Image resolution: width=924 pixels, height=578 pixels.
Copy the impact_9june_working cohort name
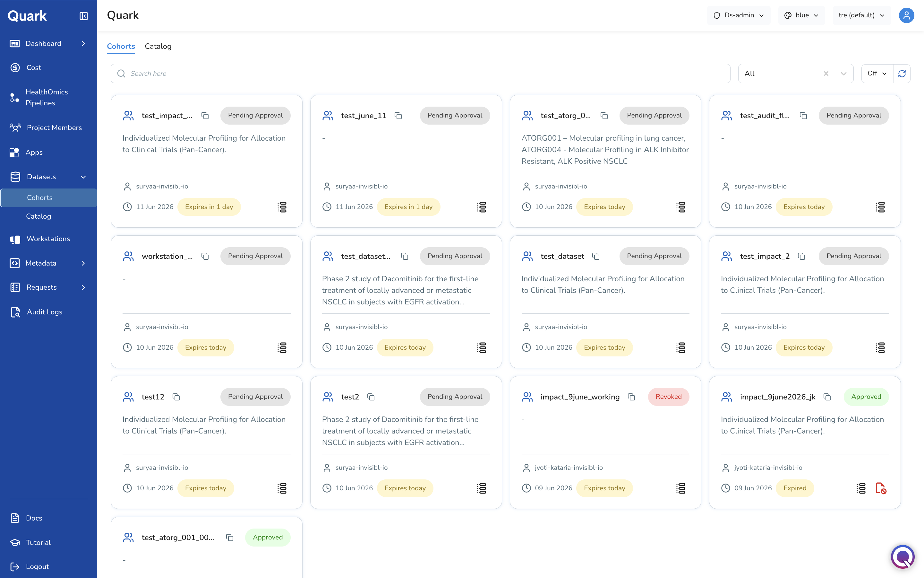pyautogui.click(x=631, y=397)
